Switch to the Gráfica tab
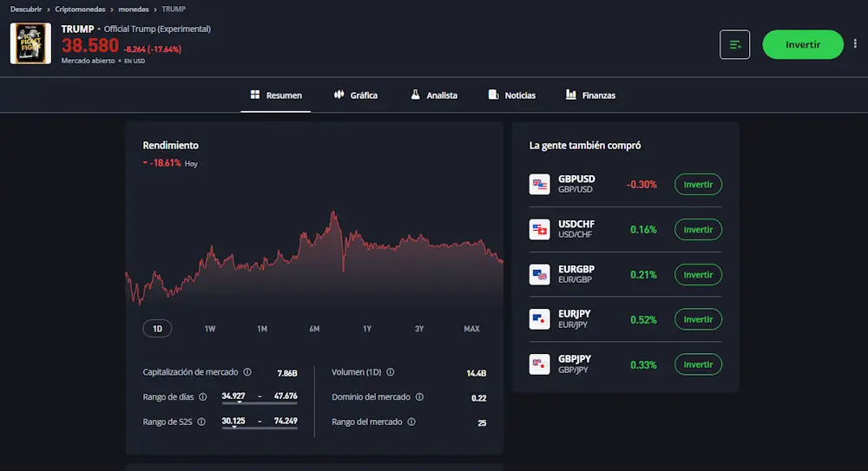The width and height of the screenshot is (868, 471). (x=356, y=95)
